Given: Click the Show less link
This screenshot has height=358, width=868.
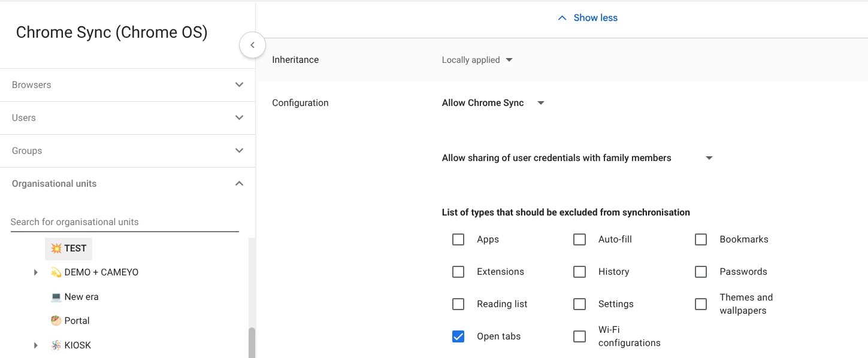Looking at the screenshot, I should (595, 18).
